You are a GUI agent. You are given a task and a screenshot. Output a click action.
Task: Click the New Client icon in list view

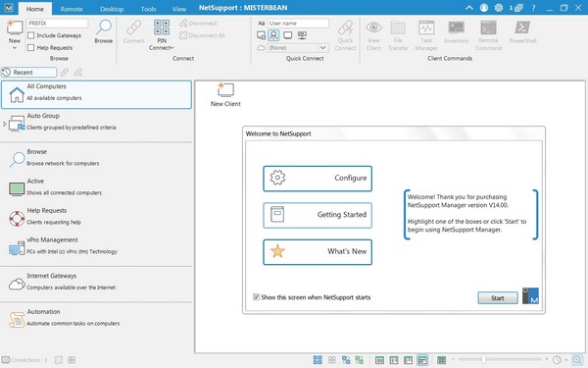tap(225, 94)
